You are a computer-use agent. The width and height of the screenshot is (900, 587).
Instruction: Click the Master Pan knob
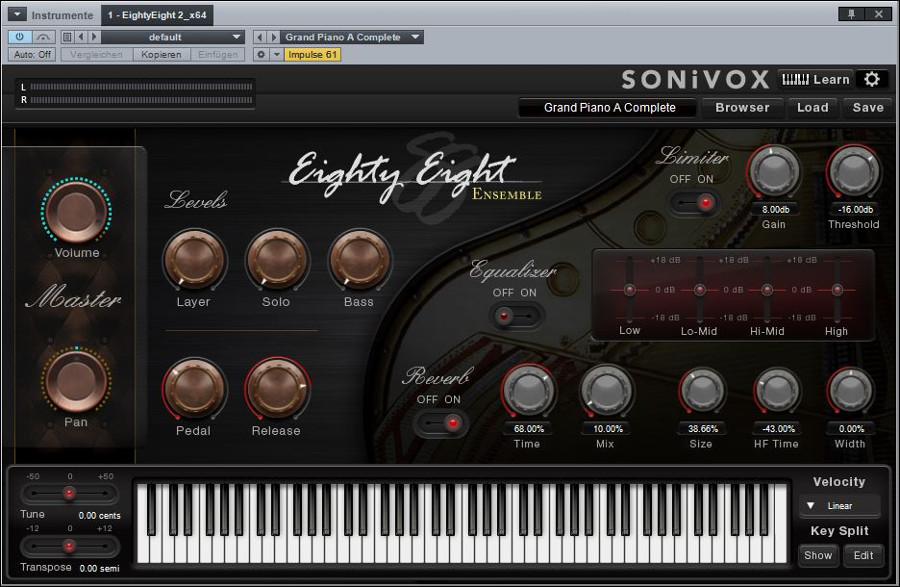pos(76,380)
